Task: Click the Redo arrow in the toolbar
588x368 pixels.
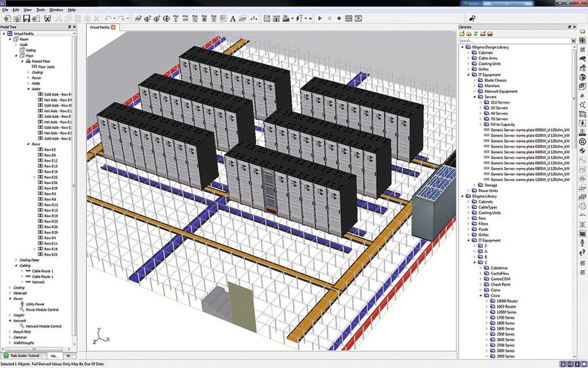Action: click(121, 17)
